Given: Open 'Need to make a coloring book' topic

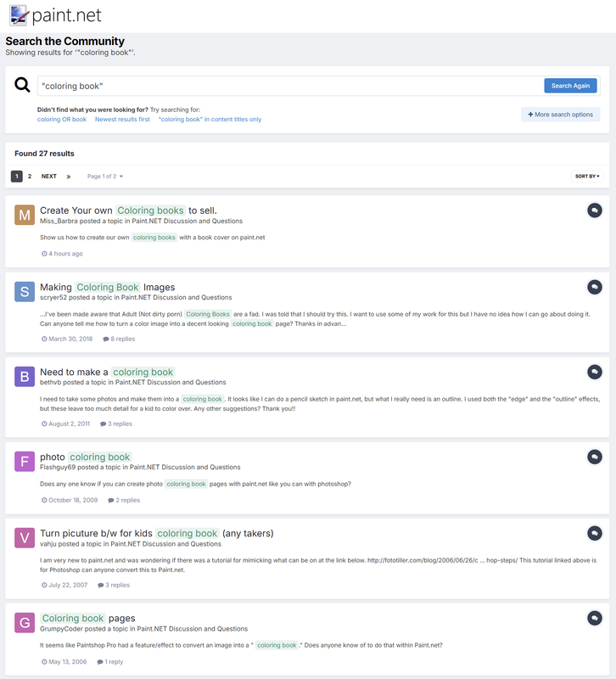Looking at the screenshot, I should click(108, 372).
